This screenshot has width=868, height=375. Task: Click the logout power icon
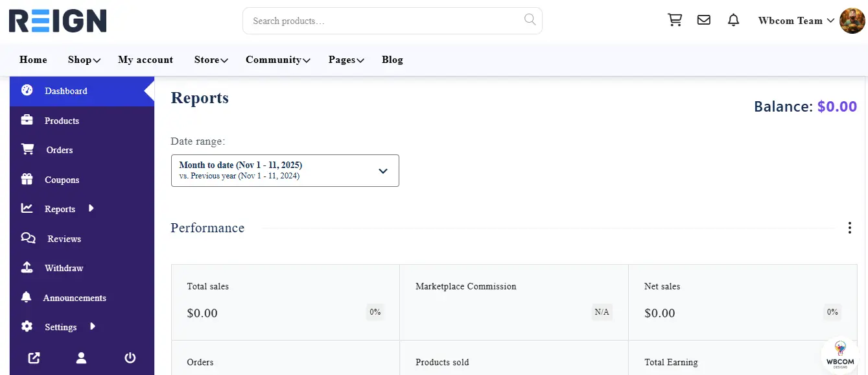pyautogui.click(x=130, y=357)
